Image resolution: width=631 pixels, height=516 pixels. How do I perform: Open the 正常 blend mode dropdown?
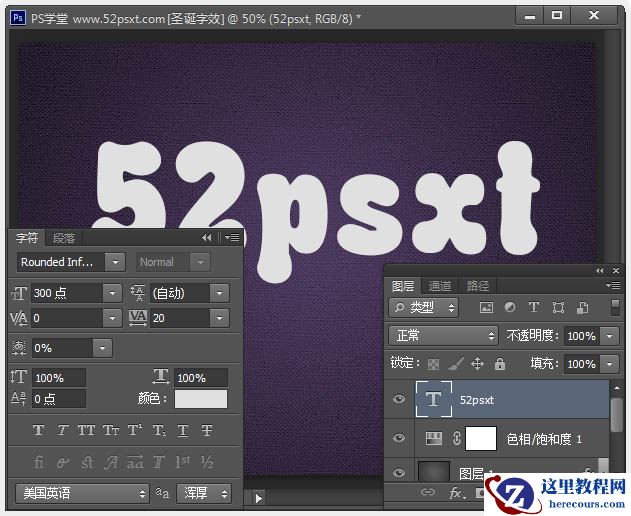(x=443, y=336)
